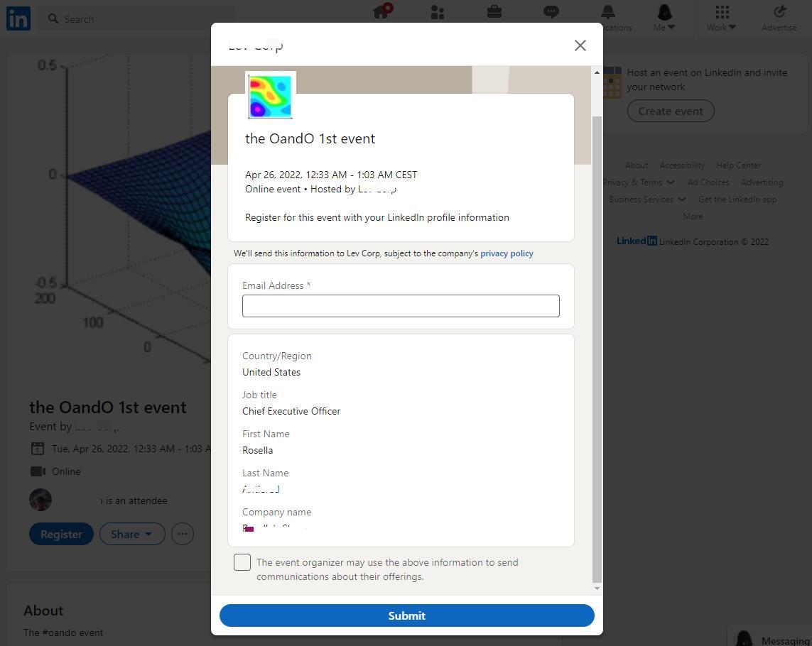Screen dimensions: 812x646
Task: Click the search magnifier icon
Action: click(53, 18)
